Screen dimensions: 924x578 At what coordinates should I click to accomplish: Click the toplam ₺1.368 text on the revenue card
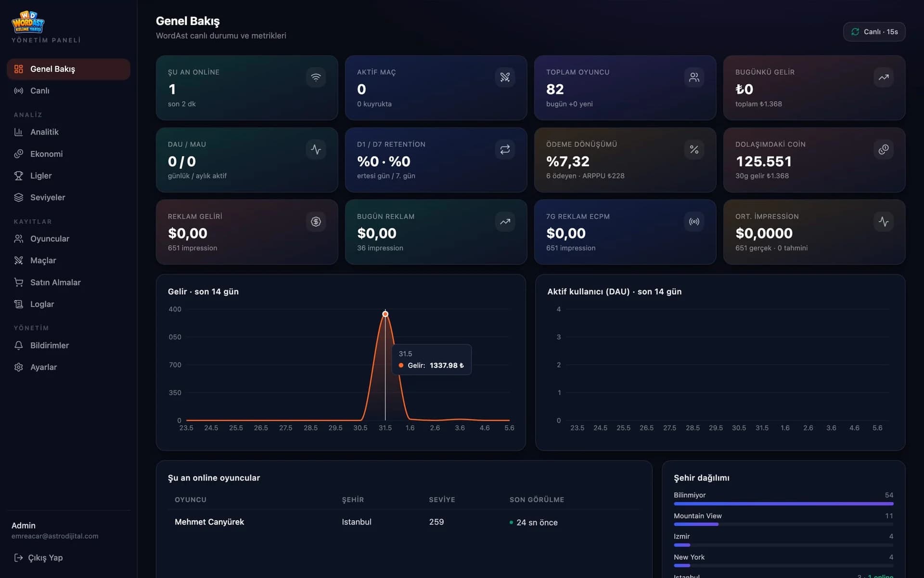click(758, 104)
